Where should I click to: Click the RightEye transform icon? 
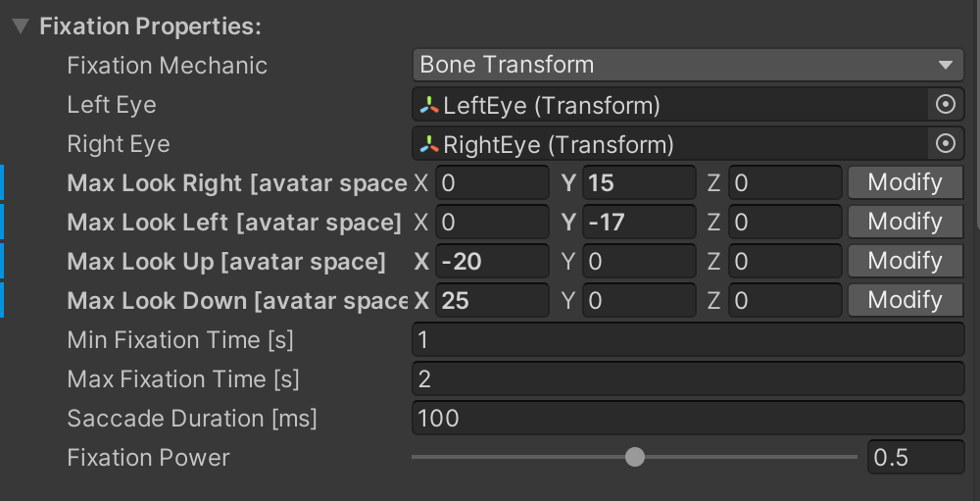click(x=429, y=144)
